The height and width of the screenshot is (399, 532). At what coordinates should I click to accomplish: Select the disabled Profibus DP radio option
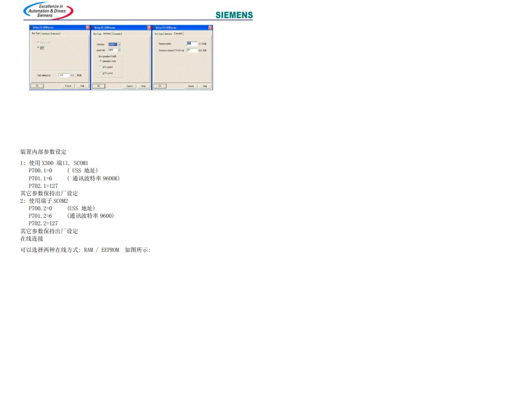pos(38,42)
